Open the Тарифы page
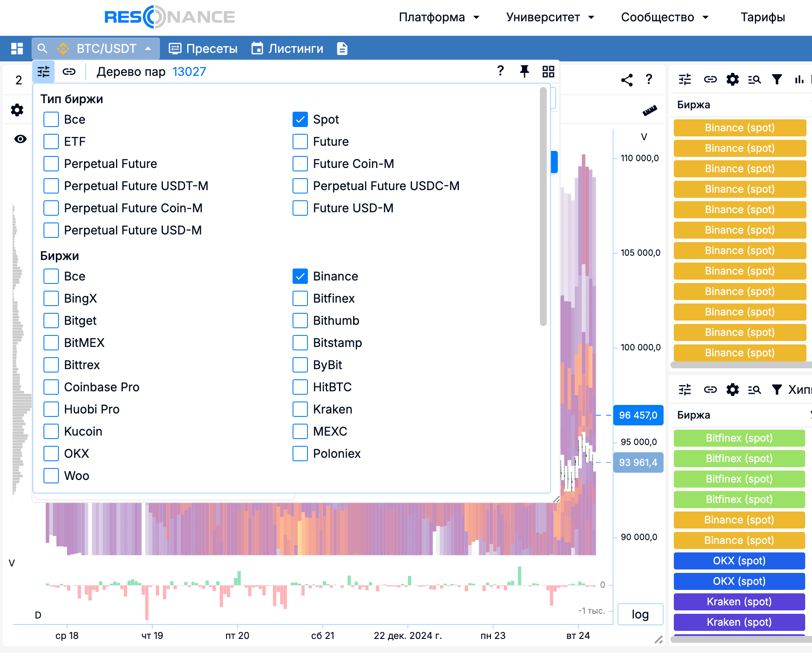This screenshot has height=653, width=812. pos(763,17)
